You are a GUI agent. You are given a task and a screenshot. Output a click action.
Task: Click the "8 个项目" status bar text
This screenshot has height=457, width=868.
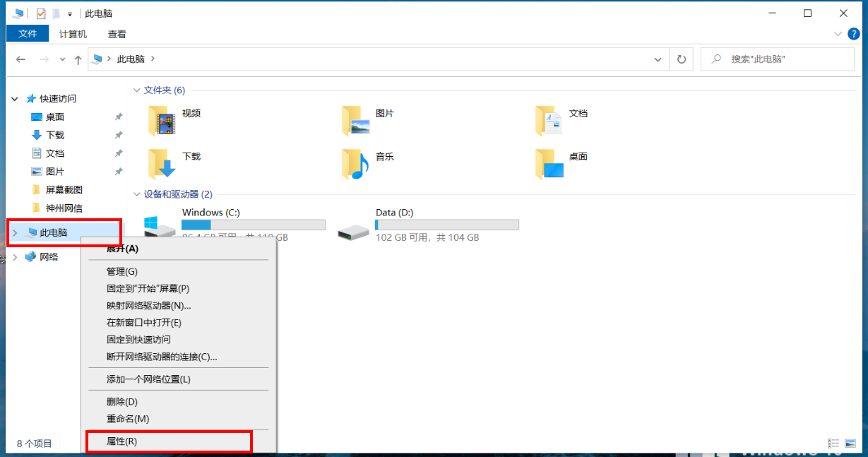(35, 444)
